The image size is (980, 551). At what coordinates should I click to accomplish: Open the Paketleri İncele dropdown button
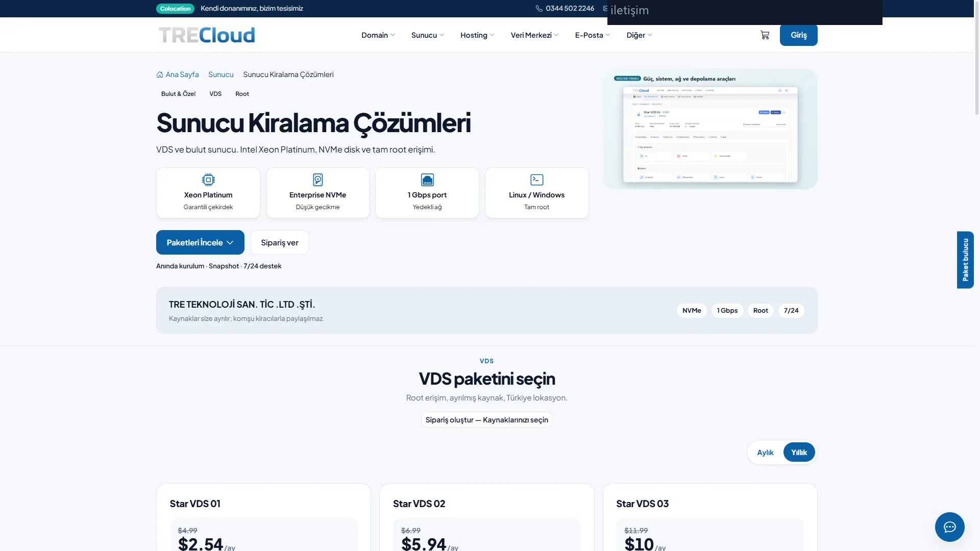pos(200,242)
